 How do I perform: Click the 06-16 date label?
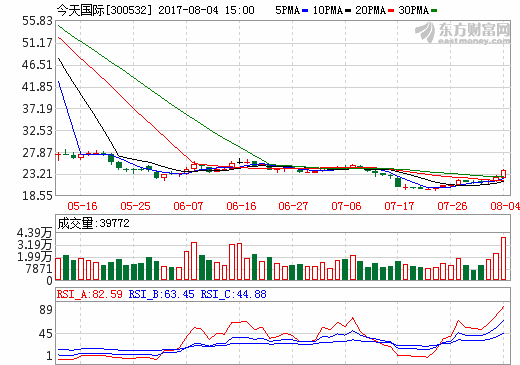[241, 206]
